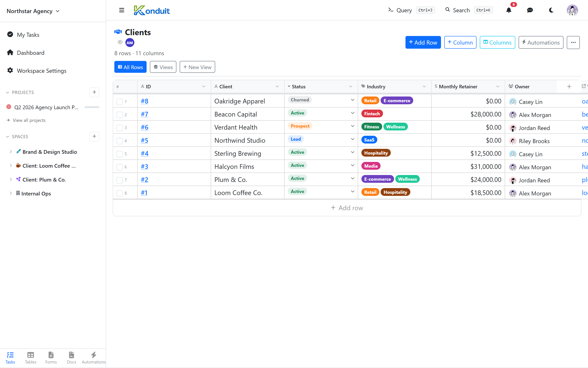Open Tables in bottom navigation
Screen dimensions: 588x368
tap(31, 358)
